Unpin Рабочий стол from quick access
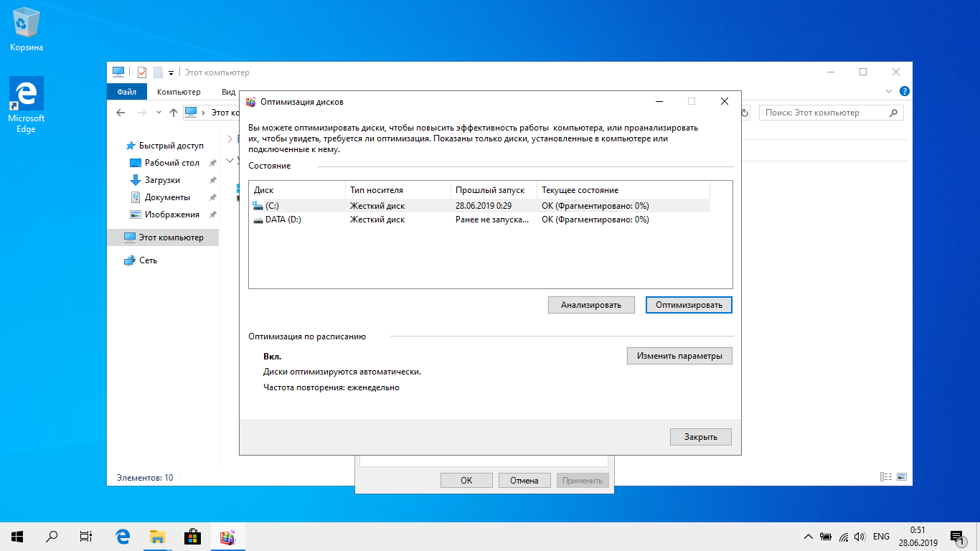 213,164
